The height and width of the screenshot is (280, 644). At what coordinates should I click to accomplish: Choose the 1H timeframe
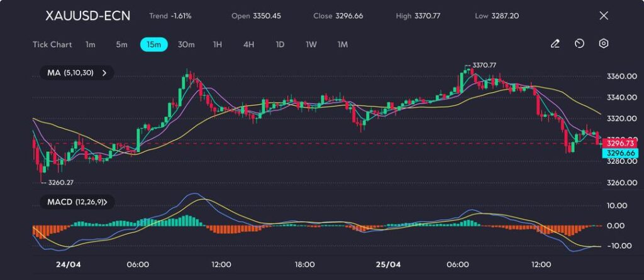click(x=218, y=45)
